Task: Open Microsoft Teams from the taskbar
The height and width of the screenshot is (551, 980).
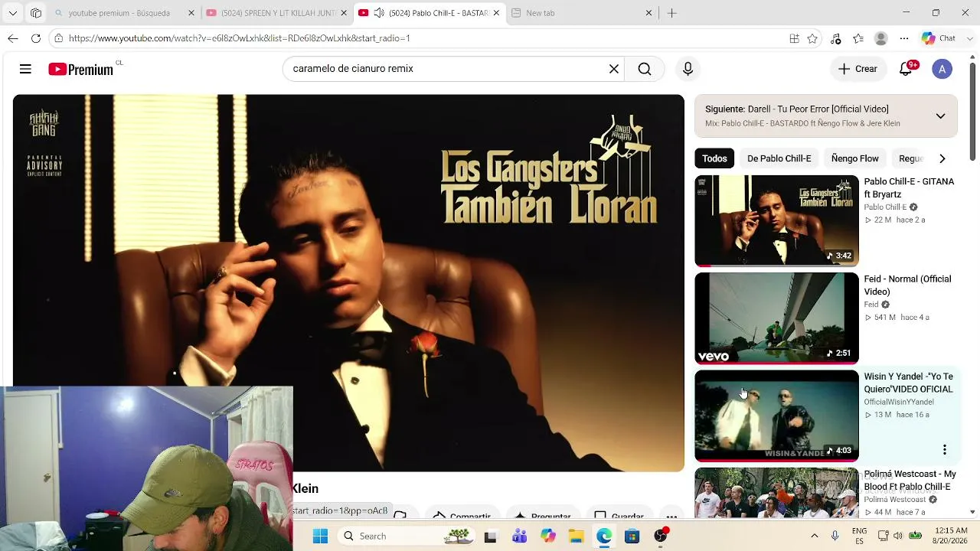Action: pos(519,536)
